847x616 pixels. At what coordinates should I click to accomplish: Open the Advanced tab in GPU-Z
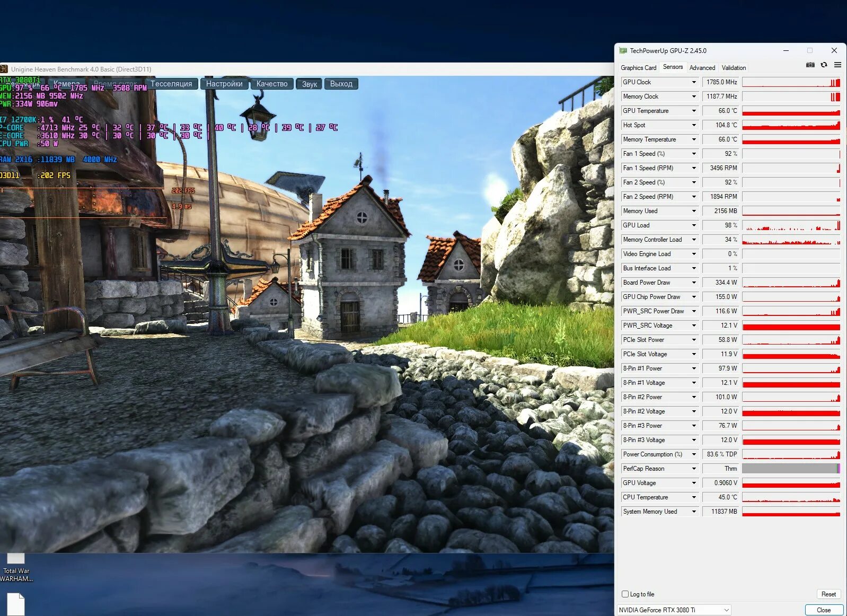coord(702,68)
